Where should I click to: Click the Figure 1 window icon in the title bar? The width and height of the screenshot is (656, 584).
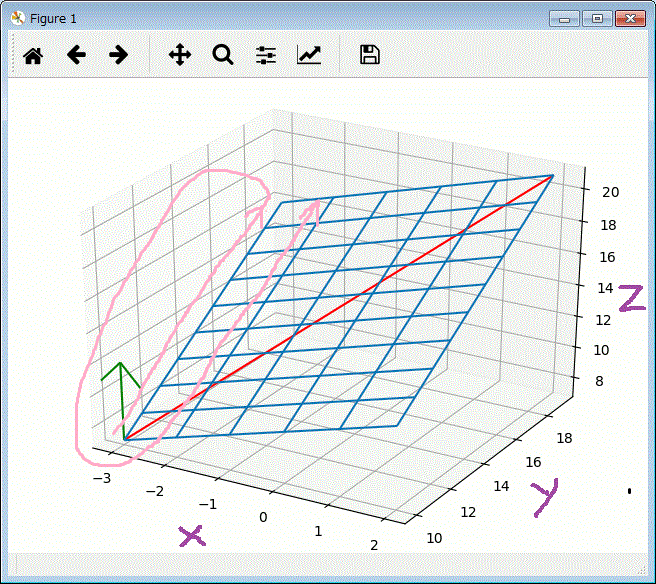[x=17, y=18]
